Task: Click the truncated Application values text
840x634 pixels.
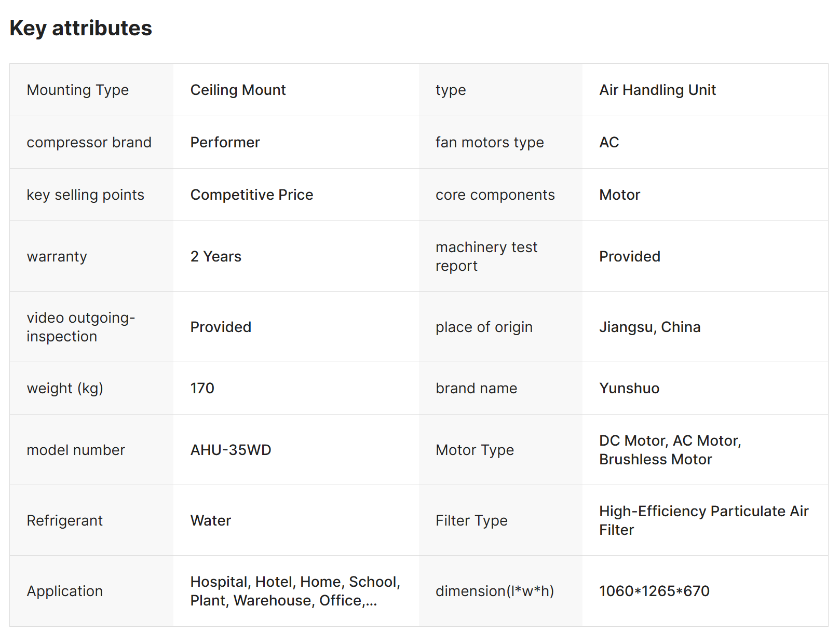Action: (295, 591)
